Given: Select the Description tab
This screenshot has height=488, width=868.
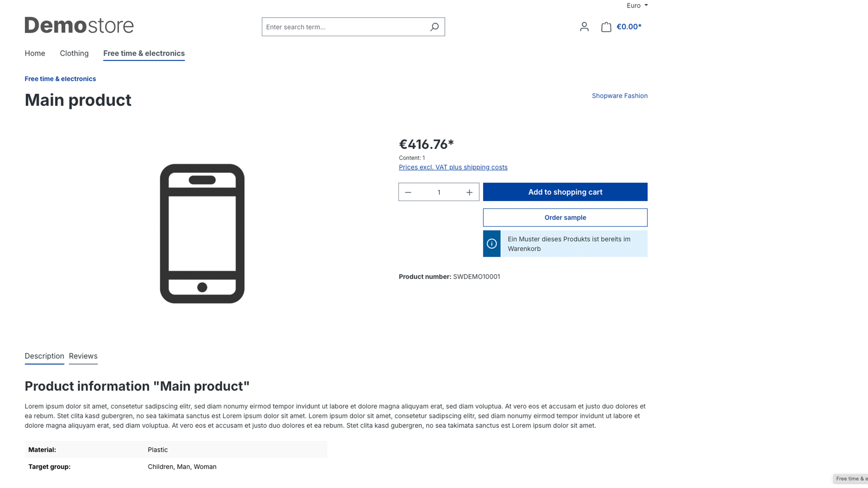Looking at the screenshot, I should pos(44,356).
